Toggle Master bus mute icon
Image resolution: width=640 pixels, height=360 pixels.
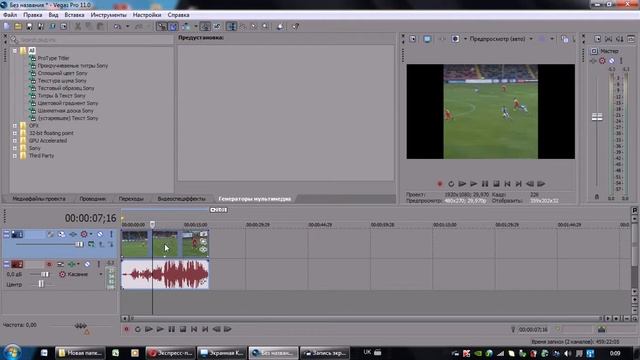pos(611,61)
